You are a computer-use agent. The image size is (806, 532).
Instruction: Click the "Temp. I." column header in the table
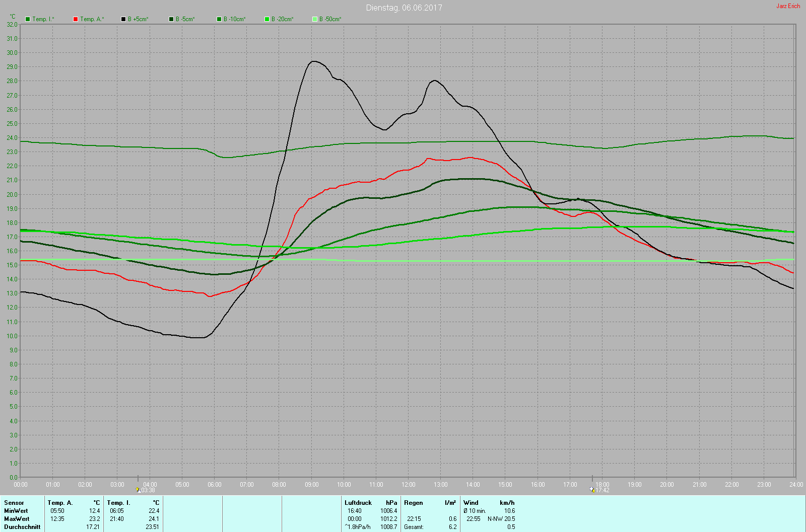coord(118,503)
